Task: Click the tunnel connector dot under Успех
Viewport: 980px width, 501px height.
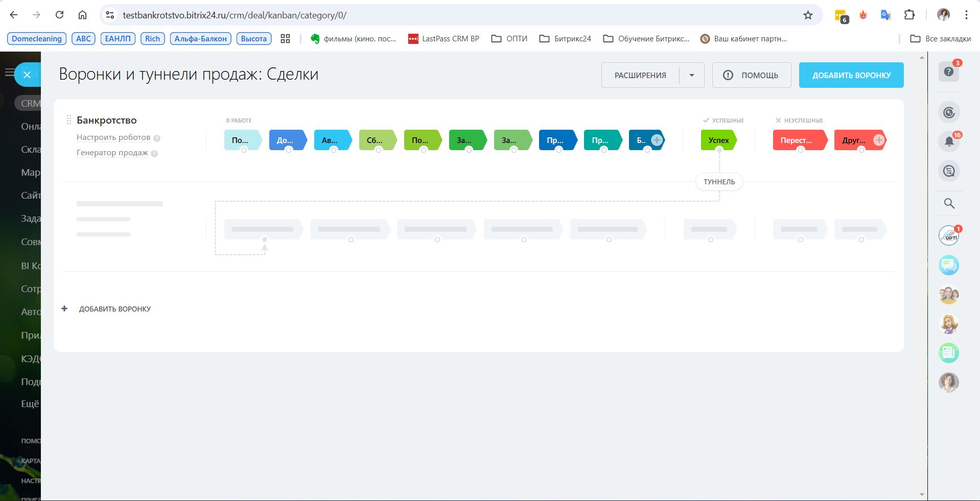Action: (719, 150)
